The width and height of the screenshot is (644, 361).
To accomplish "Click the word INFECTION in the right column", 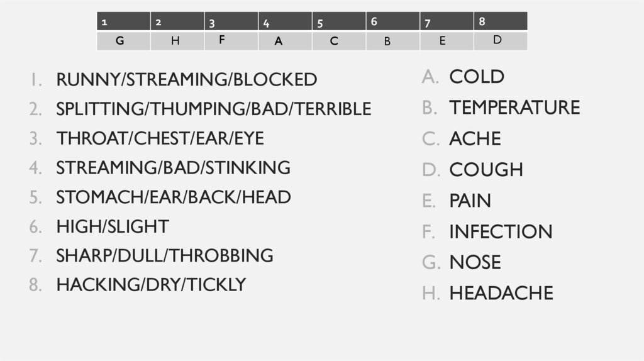I will tap(501, 231).
